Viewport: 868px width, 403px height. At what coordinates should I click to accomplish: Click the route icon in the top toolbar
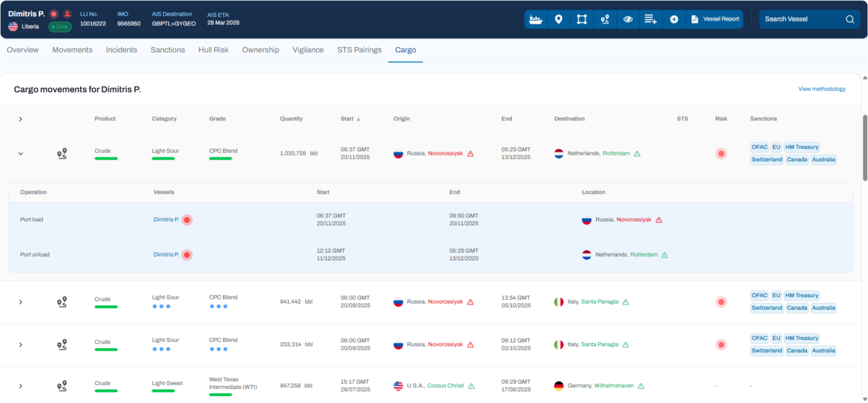click(605, 19)
